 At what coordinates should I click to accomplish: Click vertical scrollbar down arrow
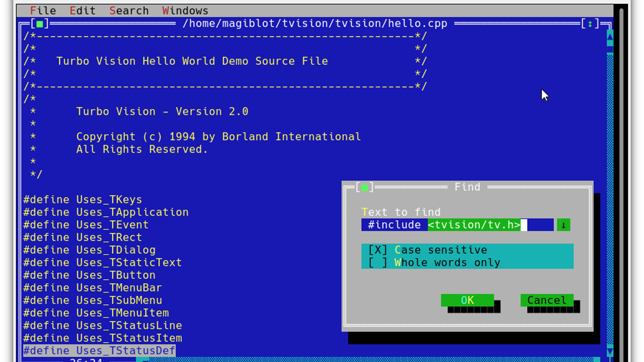click(x=610, y=351)
